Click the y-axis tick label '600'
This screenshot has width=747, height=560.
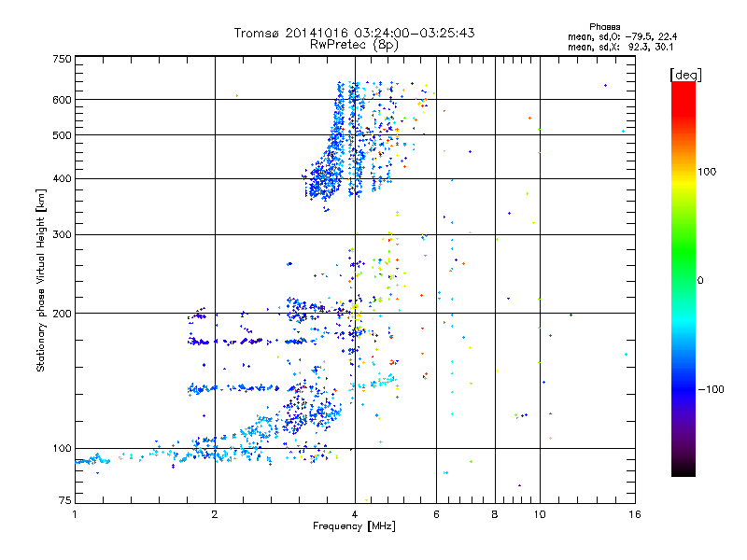click(x=62, y=100)
